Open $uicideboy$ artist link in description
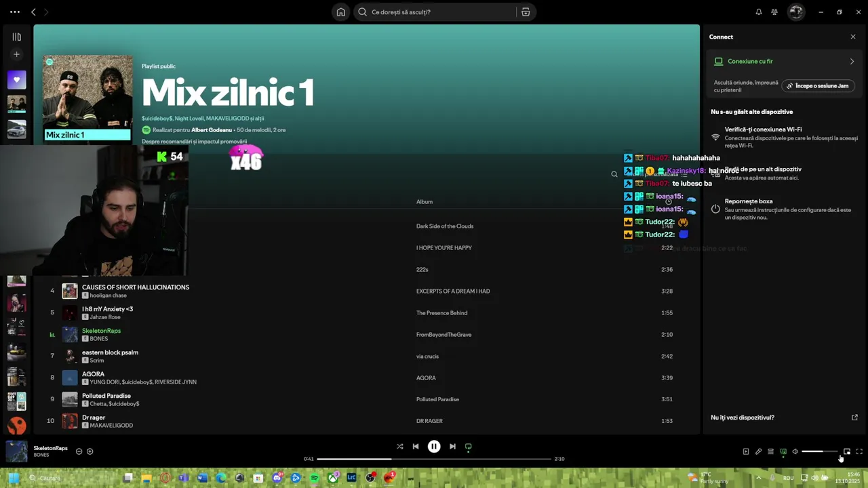 [157, 119]
